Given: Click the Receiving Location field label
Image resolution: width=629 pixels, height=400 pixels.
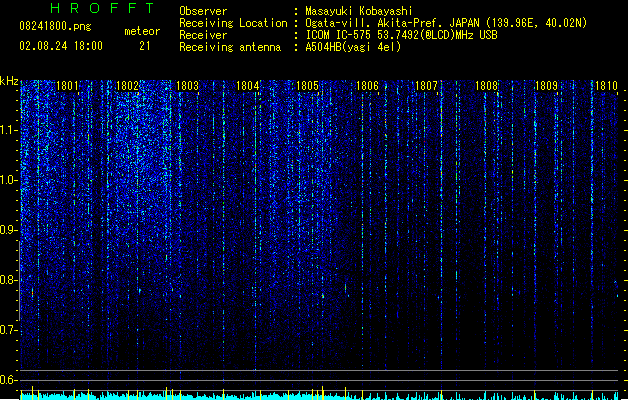Looking at the screenshot, I should [233, 23].
